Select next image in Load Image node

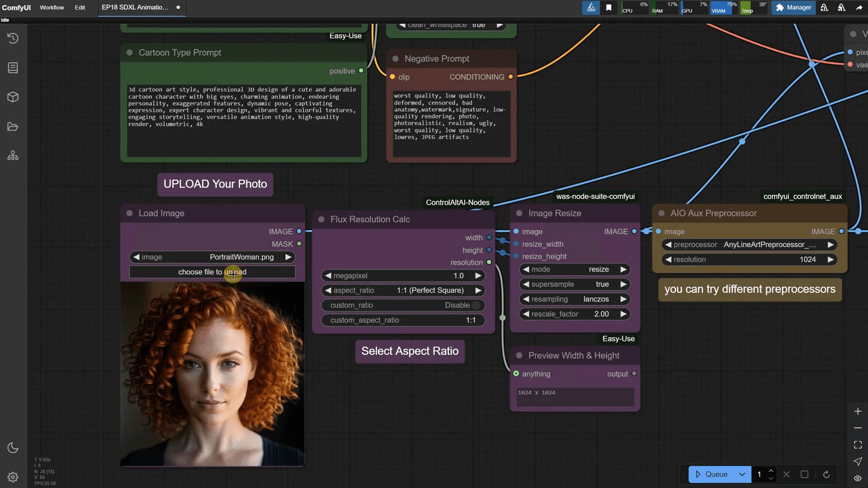click(288, 257)
